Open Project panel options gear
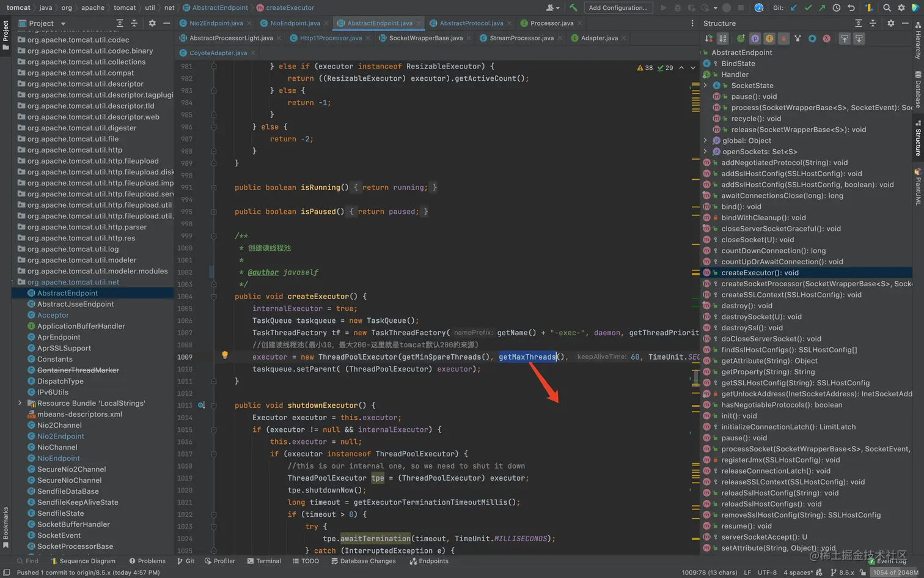924x578 pixels. 152,23
